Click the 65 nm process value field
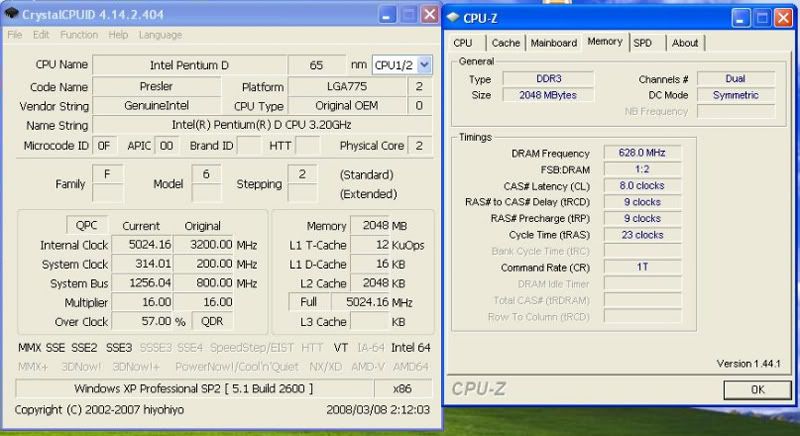The image size is (800, 436). point(316,65)
